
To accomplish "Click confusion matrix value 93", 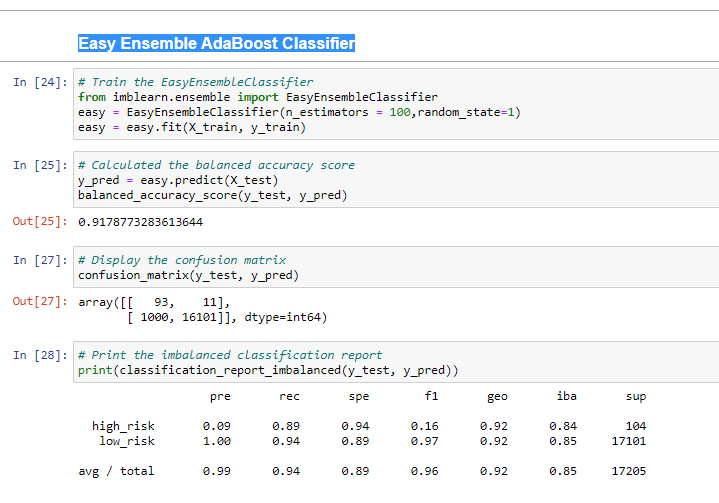I will (x=161, y=302).
